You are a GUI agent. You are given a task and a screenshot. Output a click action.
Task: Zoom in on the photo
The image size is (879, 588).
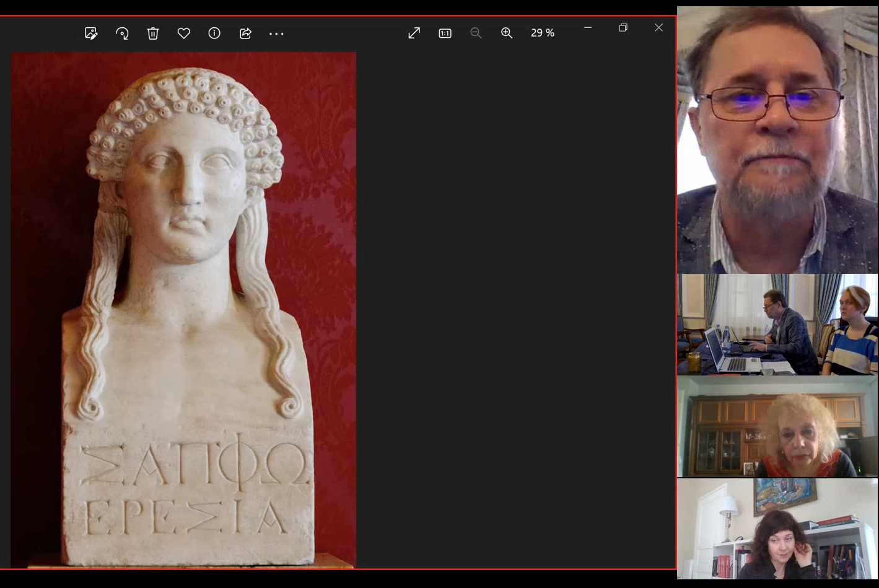(x=507, y=33)
